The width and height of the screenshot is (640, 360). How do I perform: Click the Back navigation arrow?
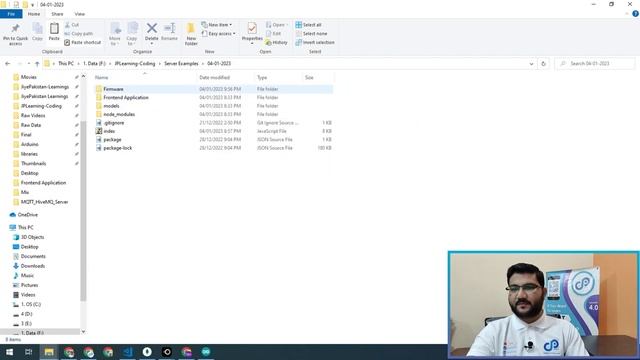point(7,64)
